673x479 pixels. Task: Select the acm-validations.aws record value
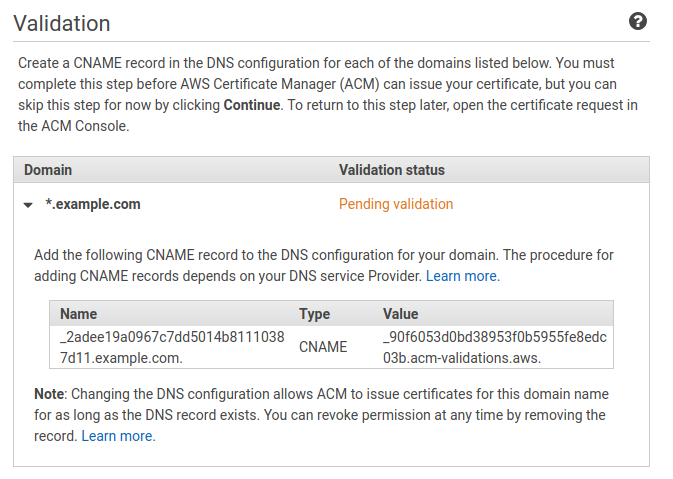coord(494,347)
